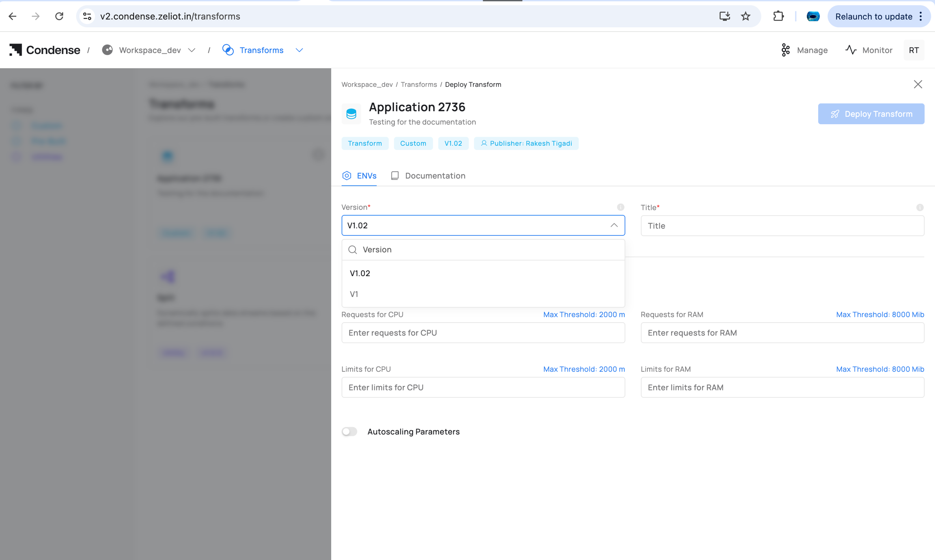
Task: Click the Title field info icon
Action: click(920, 207)
